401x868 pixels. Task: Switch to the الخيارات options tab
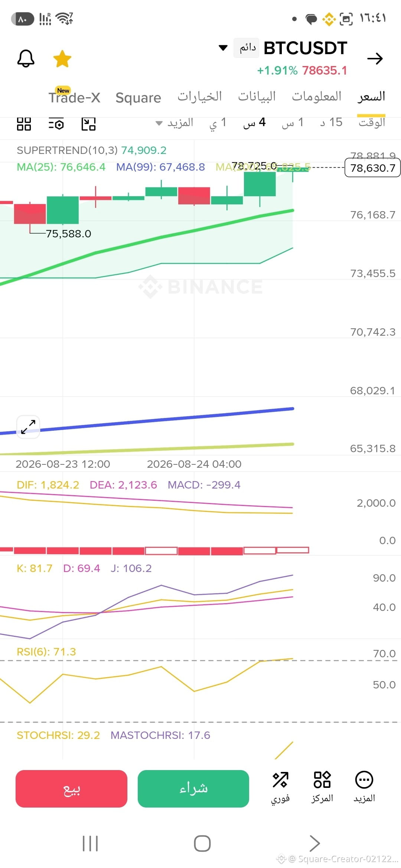click(x=199, y=96)
